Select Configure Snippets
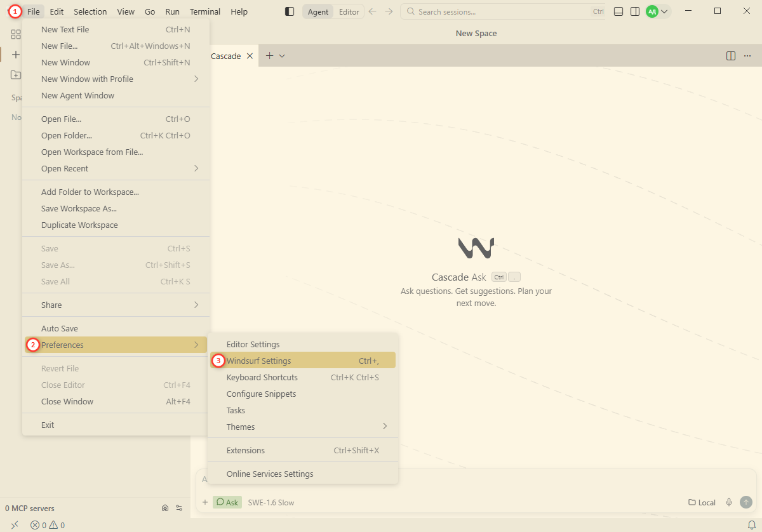This screenshot has height=532, width=762. click(303, 394)
